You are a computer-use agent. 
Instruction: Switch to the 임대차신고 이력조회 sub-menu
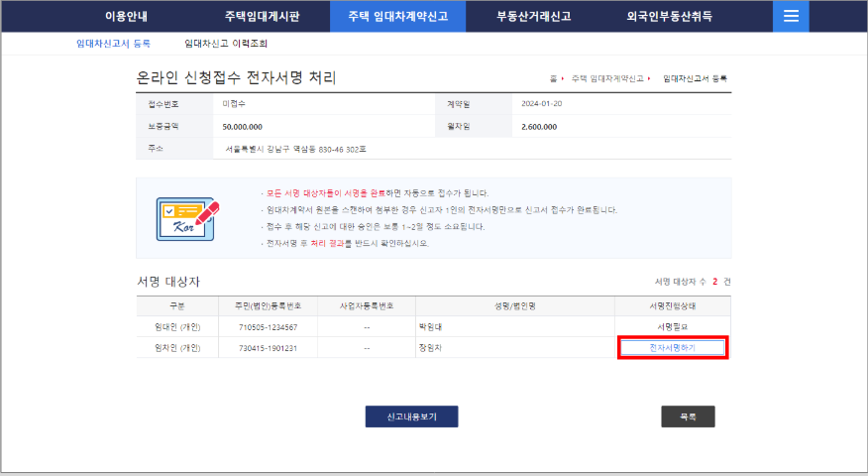226,44
